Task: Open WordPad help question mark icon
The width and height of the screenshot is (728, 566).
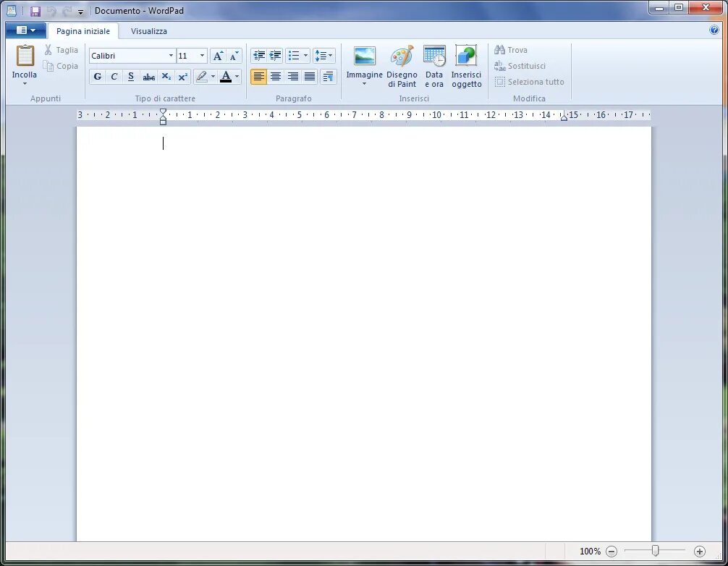Action: (x=714, y=30)
